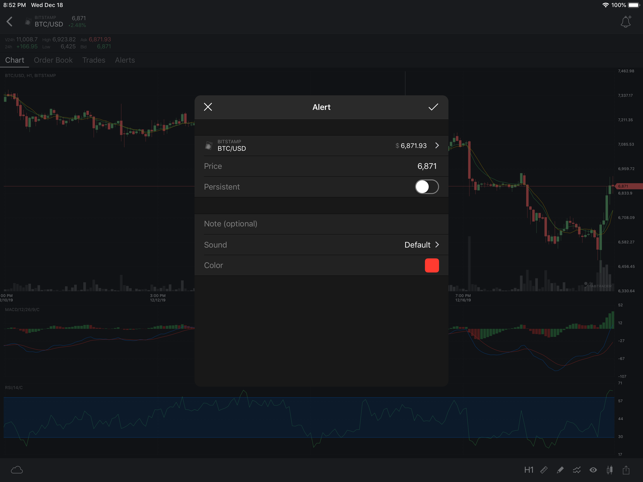
Task: Open the candlestick chart type icon
Action: pyautogui.click(x=609, y=470)
